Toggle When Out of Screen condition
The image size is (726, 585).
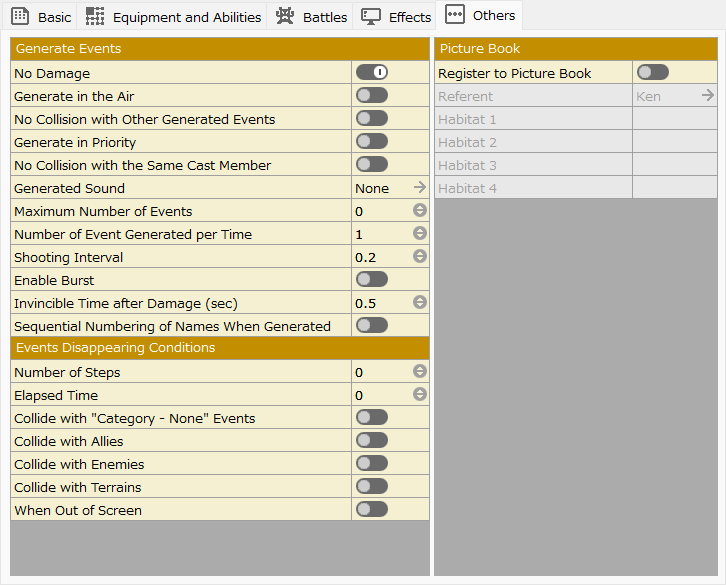point(372,510)
